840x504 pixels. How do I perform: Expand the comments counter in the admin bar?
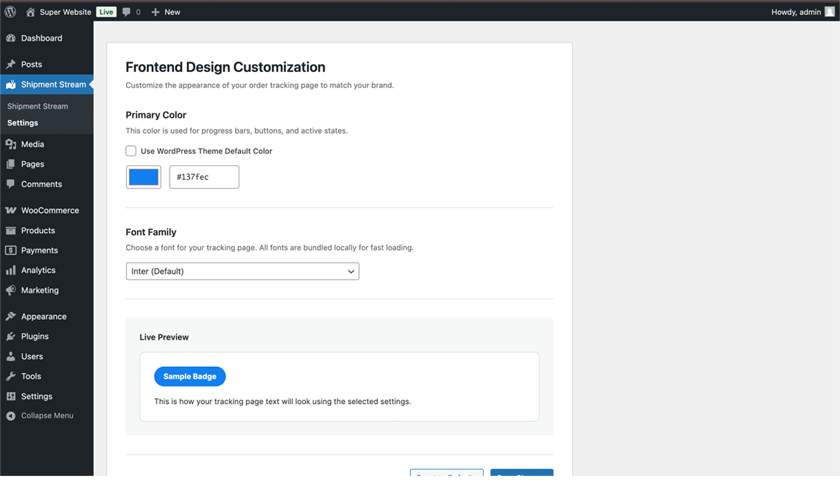[132, 11]
